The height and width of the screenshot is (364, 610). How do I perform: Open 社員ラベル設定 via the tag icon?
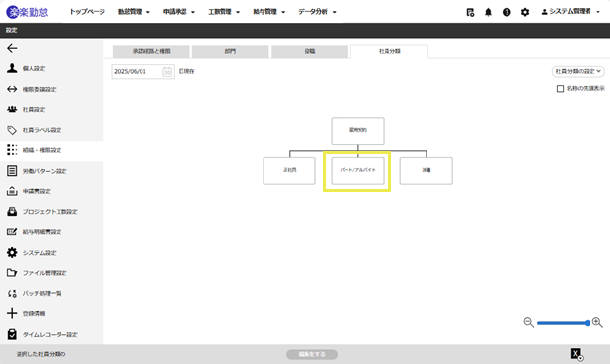[x=12, y=130]
